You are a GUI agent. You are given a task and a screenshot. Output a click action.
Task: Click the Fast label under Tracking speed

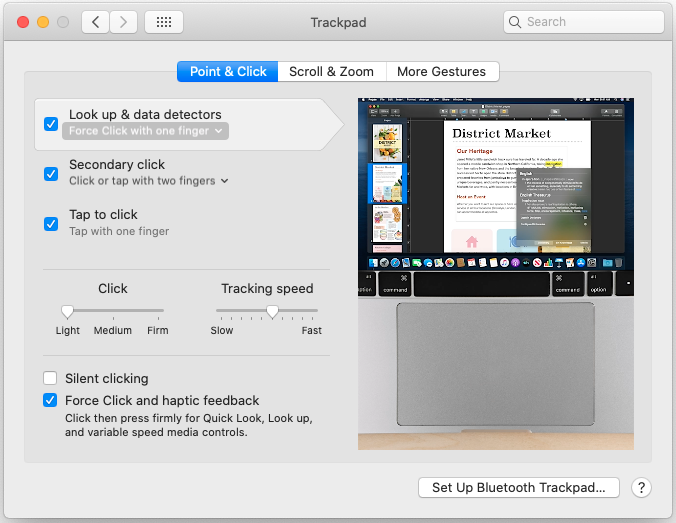coord(311,330)
